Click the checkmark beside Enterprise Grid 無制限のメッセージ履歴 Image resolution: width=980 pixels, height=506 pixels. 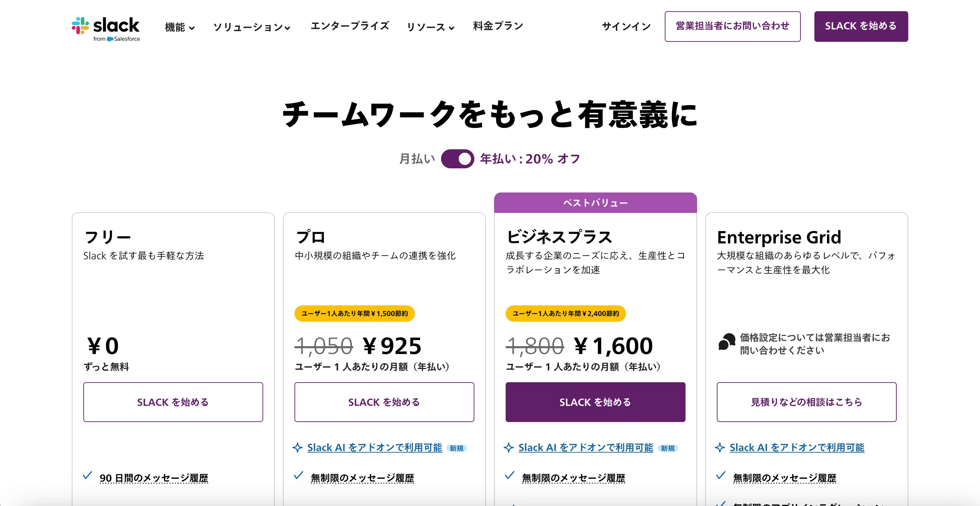721,475
